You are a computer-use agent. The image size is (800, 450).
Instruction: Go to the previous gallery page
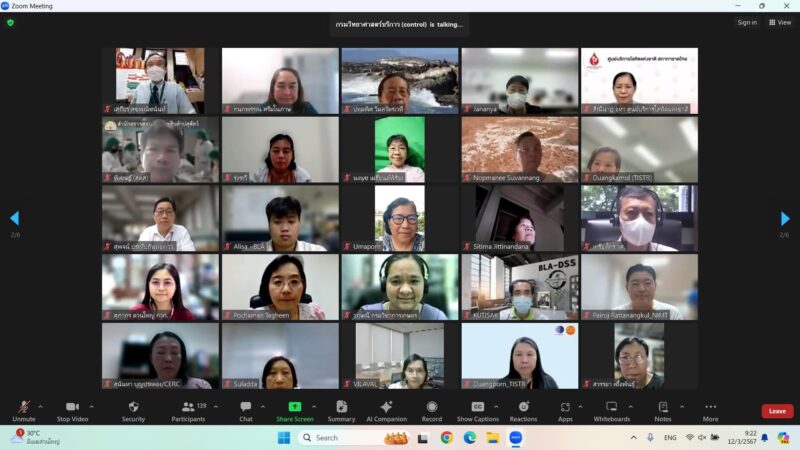point(15,218)
